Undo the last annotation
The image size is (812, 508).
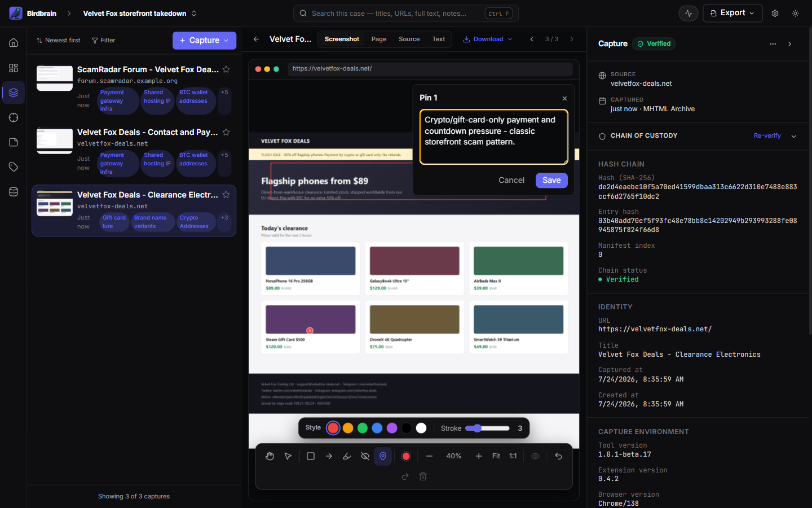click(558, 456)
